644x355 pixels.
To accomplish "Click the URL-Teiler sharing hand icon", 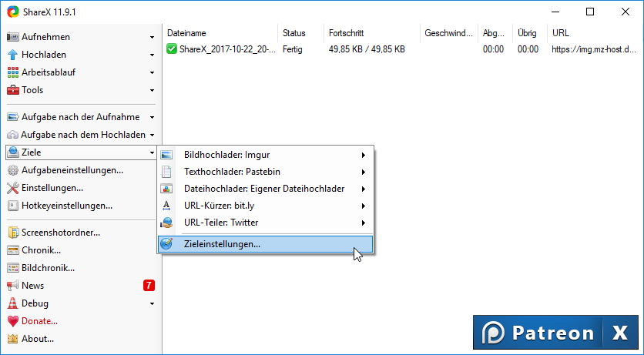I will click(x=166, y=223).
